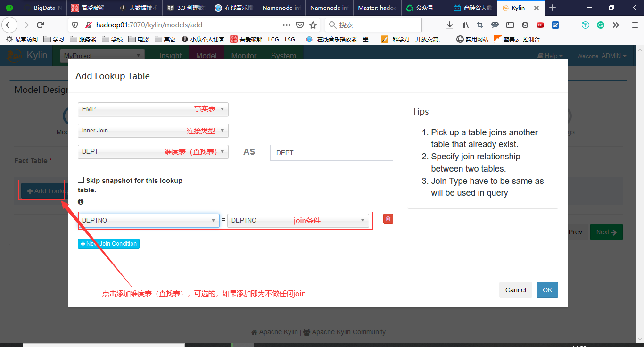The image size is (644, 347).
Task: Click the screenshot crop icon in toolbar
Action: [x=480, y=25]
